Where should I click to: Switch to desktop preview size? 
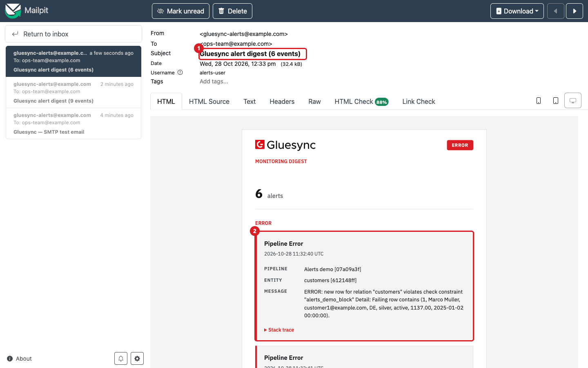coord(573,101)
